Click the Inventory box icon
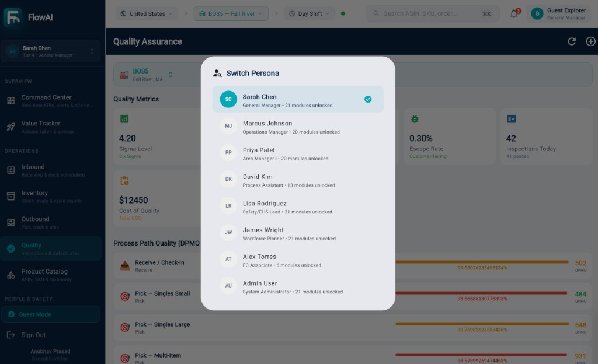598x364 pixels. pyautogui.click(x=11, y=197)
